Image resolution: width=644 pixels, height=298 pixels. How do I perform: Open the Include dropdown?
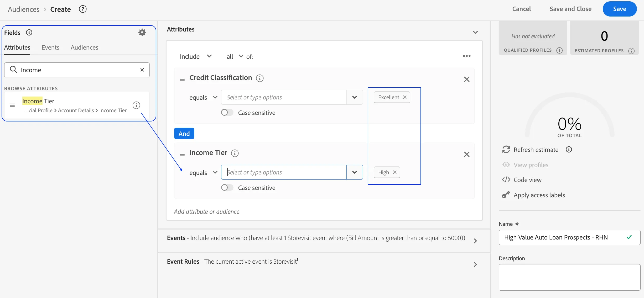(196, 56)
